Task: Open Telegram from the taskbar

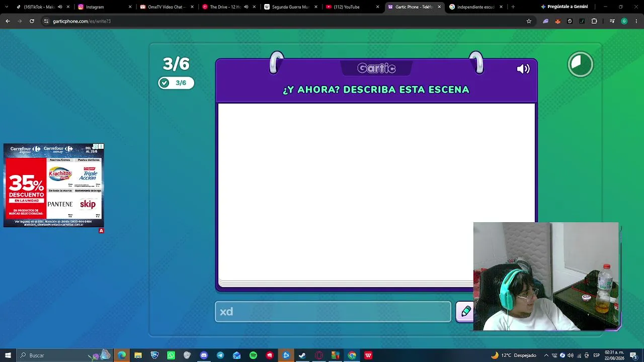Action: [220, 355]
